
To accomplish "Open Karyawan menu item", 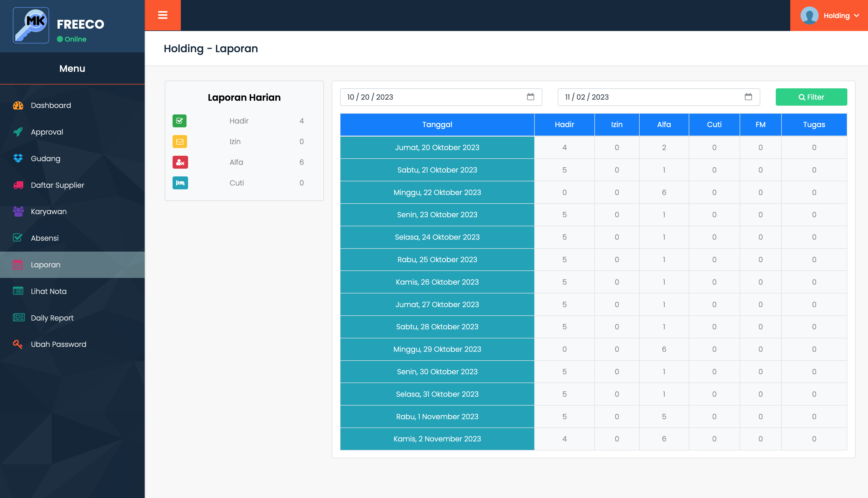I will tap(72, 211).
